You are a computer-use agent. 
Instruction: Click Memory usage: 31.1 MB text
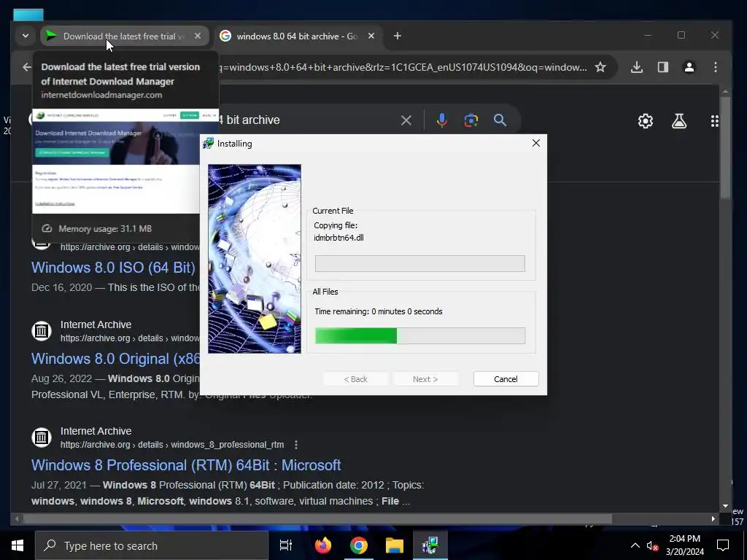[105, 228]
